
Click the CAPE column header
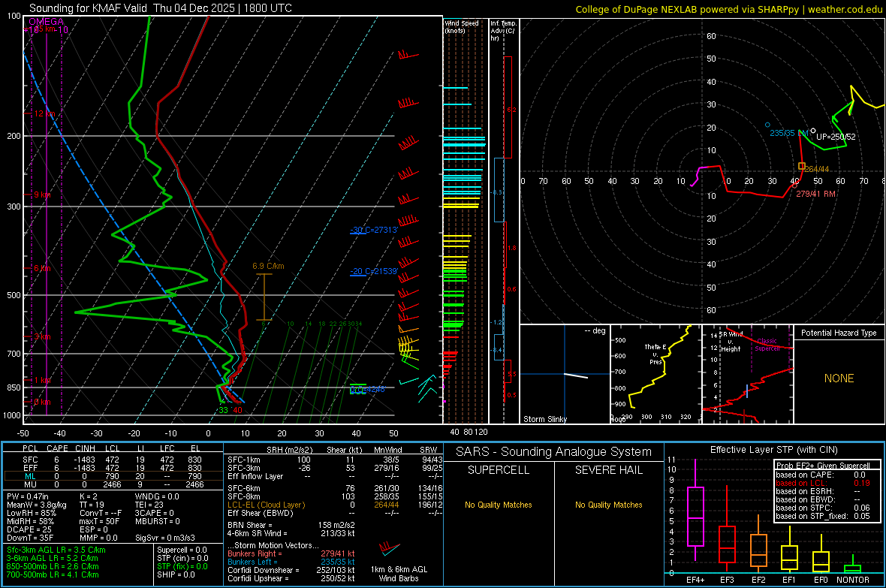tap(57, 448)
